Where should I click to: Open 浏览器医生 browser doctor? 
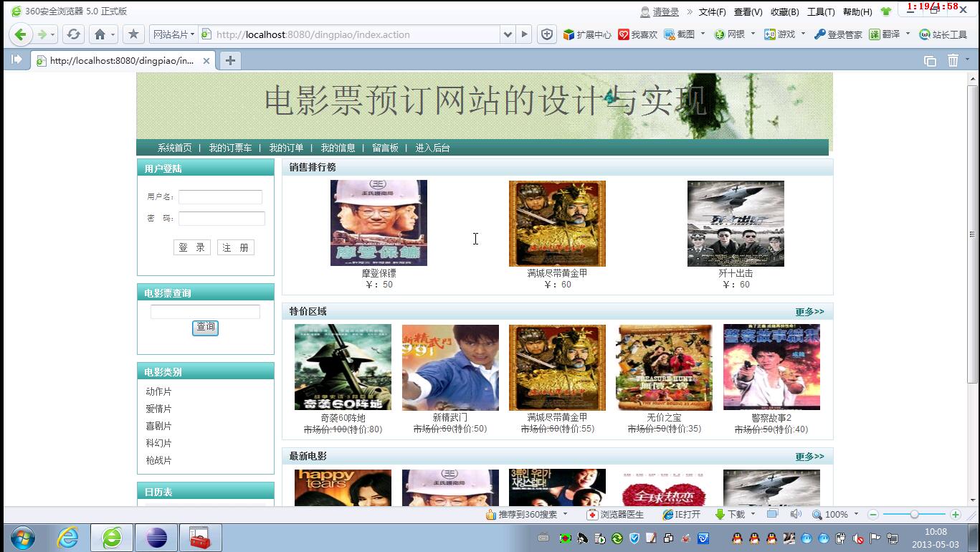[x=615, y=515]
